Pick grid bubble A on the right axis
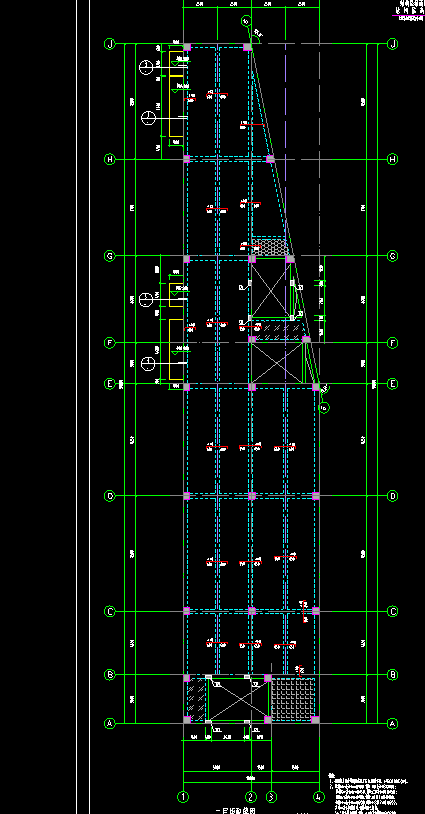Image resolution: width=425 pixels, height=814 pixels. (393, 723)
